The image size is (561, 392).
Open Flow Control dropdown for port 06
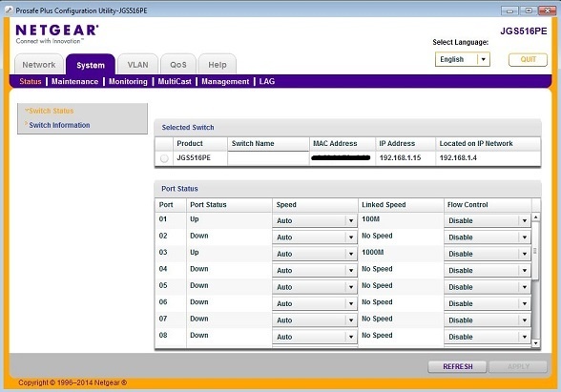[488, 303]
